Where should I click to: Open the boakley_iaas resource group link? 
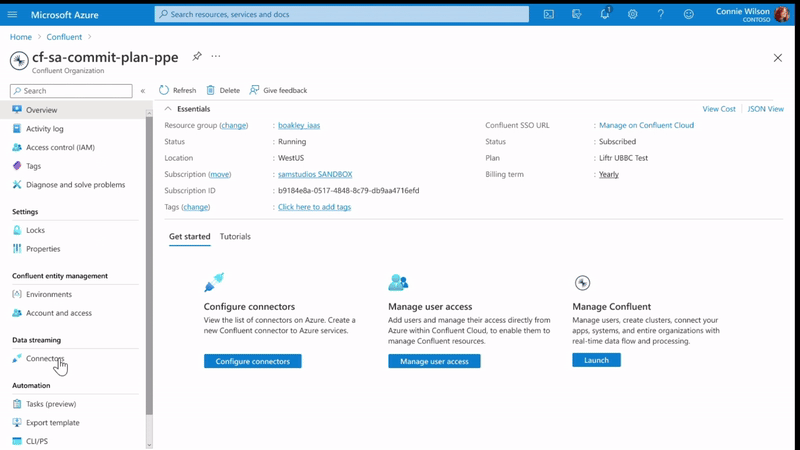299,125
